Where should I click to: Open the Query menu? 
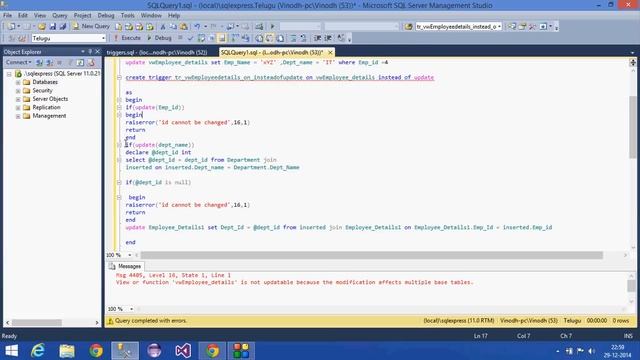60,16
